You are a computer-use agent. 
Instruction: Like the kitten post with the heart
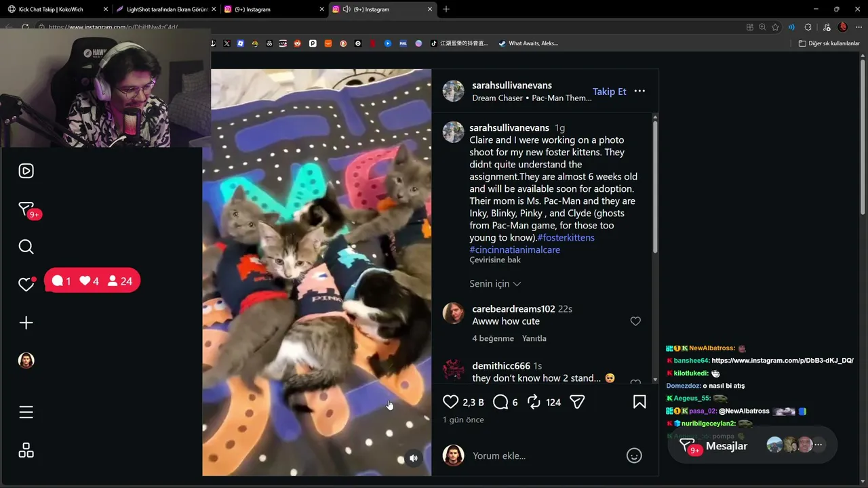coord(450,402)
